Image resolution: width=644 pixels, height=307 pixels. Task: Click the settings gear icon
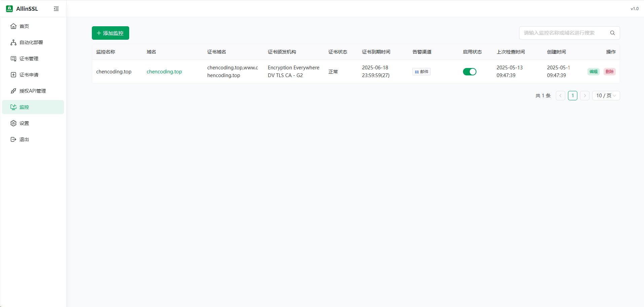[13, 123]
